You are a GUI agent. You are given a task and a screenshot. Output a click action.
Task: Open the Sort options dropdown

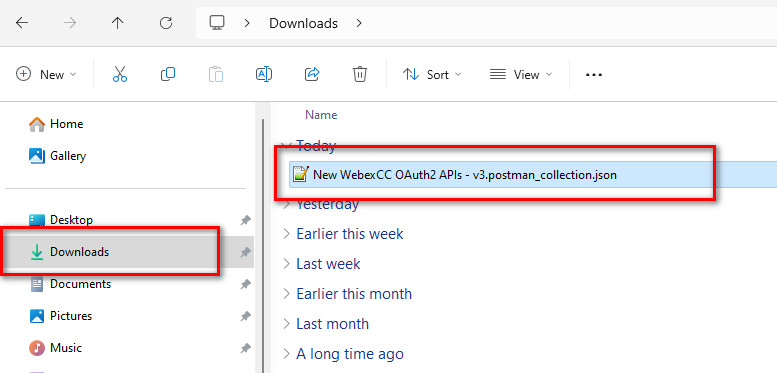pyautogui.click(x=432, y=74)
